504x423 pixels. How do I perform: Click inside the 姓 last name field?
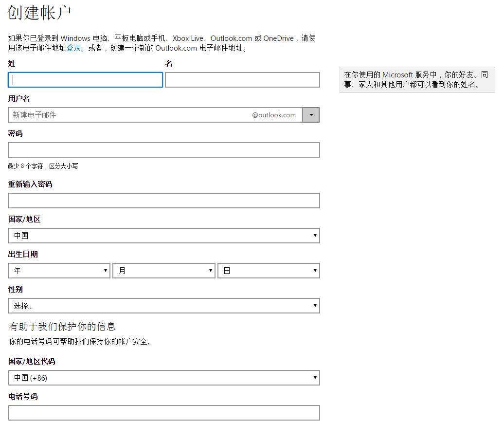pos(85,79)
